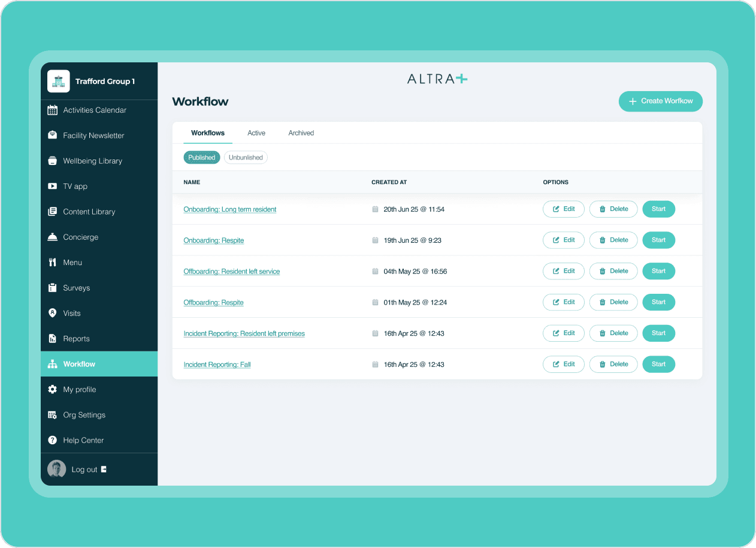Switch to the Active tab
This screenshot has width=756, height=548.
[x=256, y=133]
